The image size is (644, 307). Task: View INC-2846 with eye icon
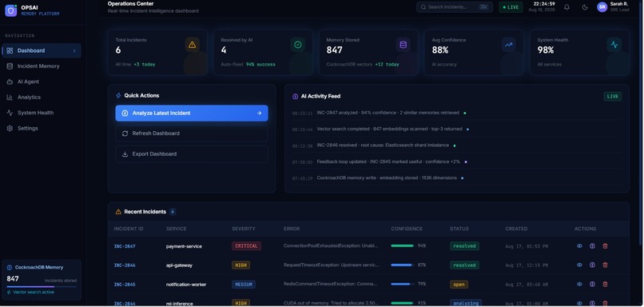(x=579, y=265)
